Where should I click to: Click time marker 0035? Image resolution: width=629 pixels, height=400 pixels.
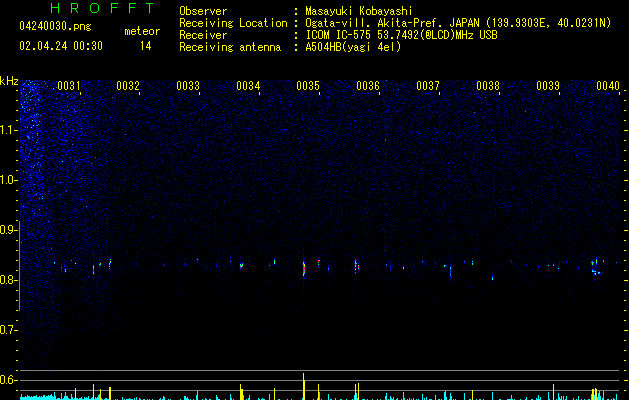tap(308, 86)
